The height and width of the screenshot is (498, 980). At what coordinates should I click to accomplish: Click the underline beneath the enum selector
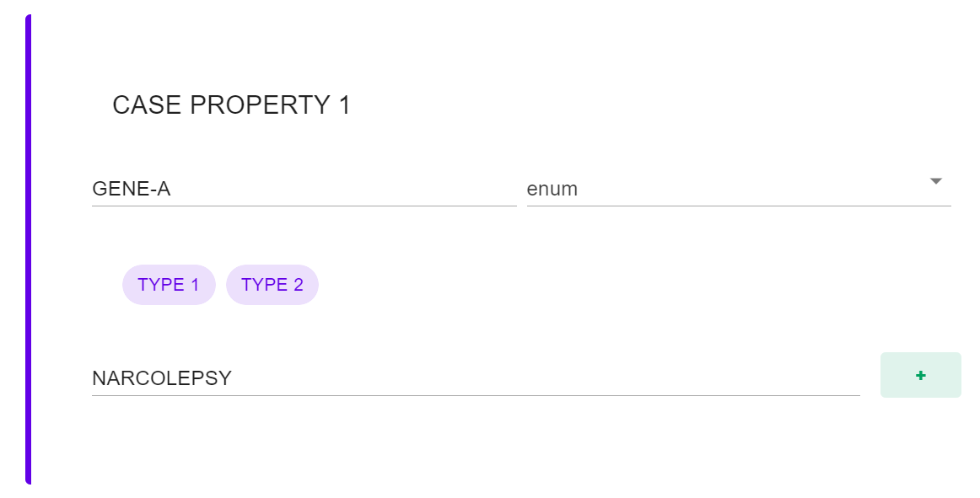(x=739, y=205)
